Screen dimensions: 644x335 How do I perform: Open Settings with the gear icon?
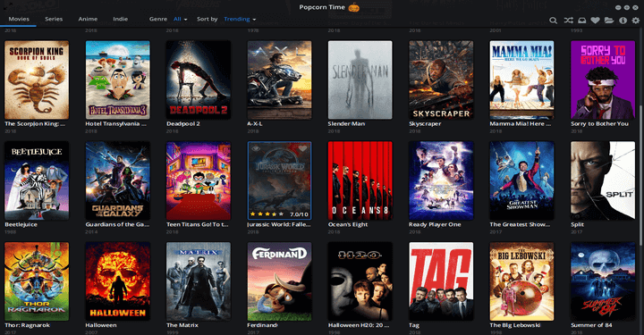pos(636,20)
